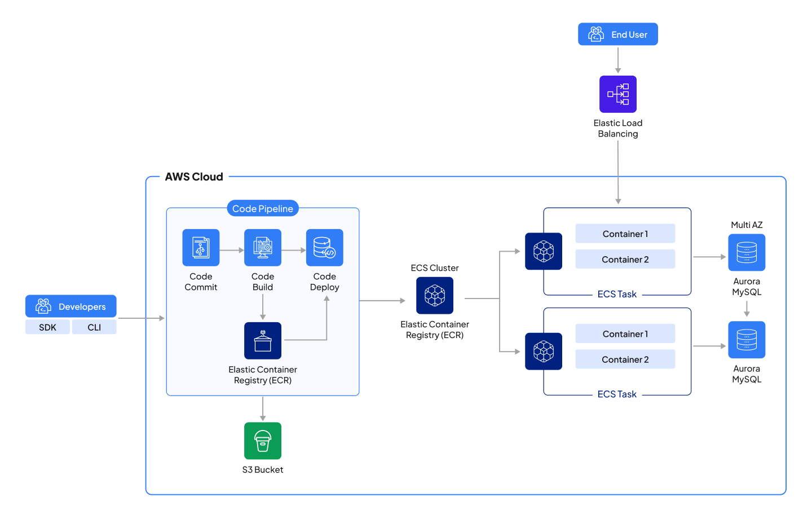Click the S3 Bucket label text
The width and height of the screenshot is (812, 518).
(263, 469)
